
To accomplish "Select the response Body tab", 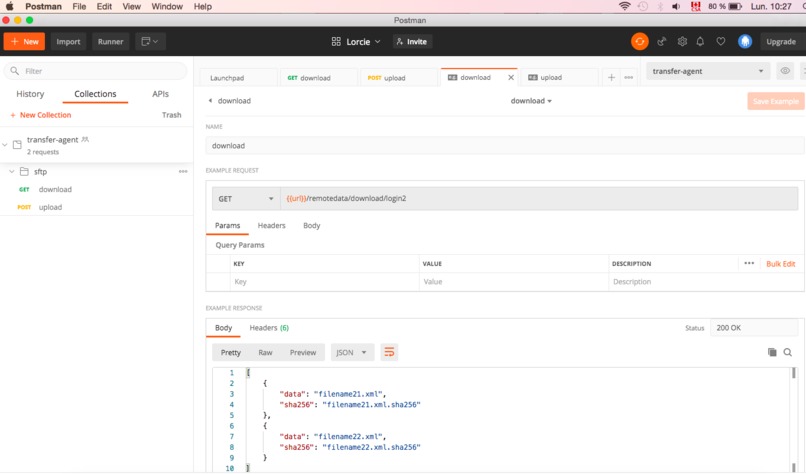I will tap(223, 327).
